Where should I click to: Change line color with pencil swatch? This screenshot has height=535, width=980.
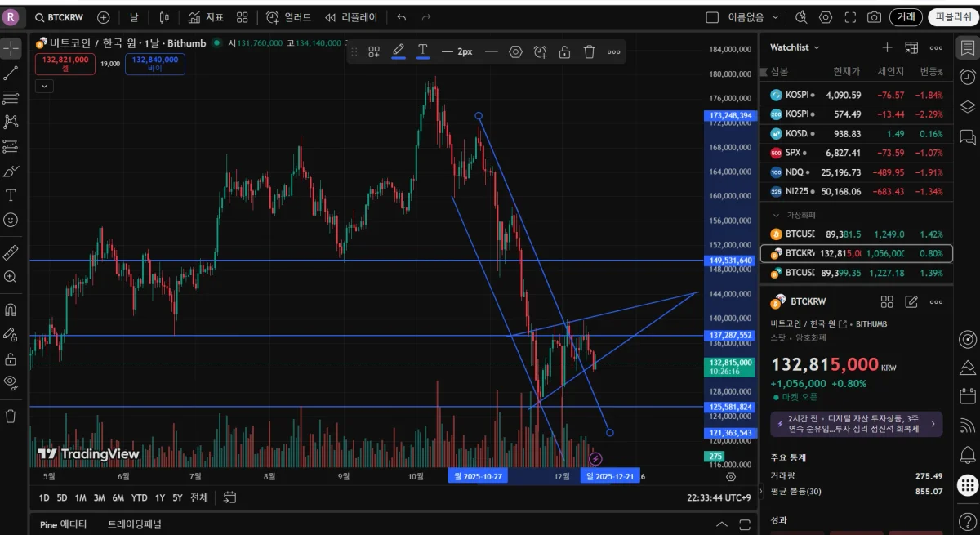399,51
